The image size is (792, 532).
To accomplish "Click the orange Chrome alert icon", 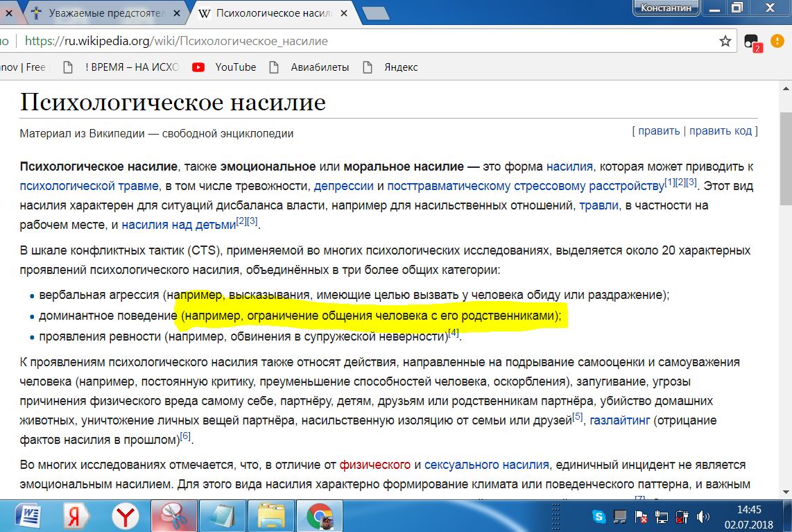I will pos(777,41).
